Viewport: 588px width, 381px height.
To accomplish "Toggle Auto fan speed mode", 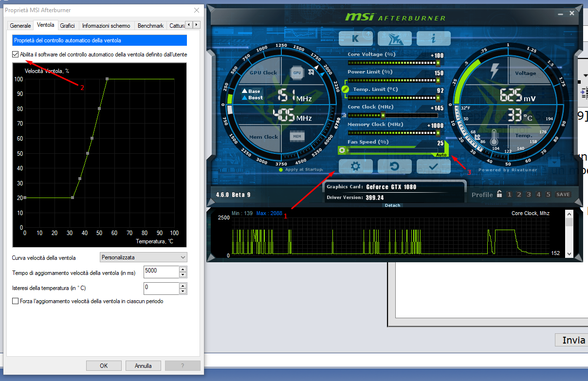I will click(441, 155).
